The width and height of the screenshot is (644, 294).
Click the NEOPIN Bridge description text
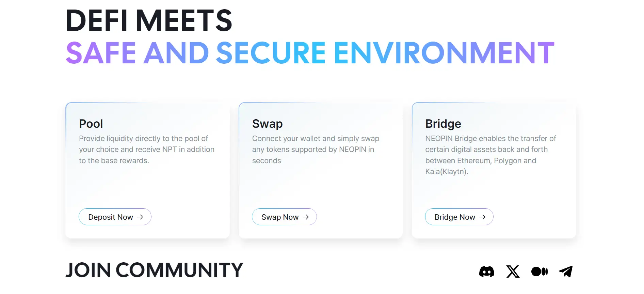point(490,155)
